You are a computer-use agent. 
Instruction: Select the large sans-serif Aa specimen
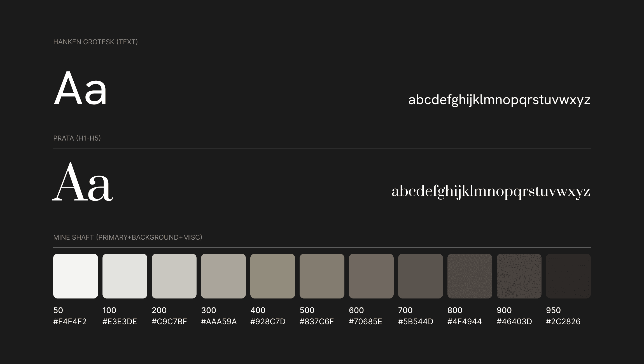(x=80, y=89)
